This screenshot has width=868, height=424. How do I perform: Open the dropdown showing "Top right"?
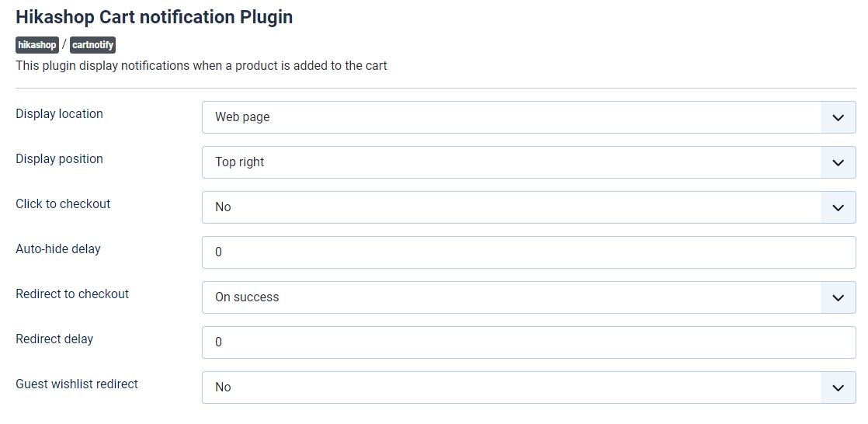pyautogui.click(x=511, y=162)
